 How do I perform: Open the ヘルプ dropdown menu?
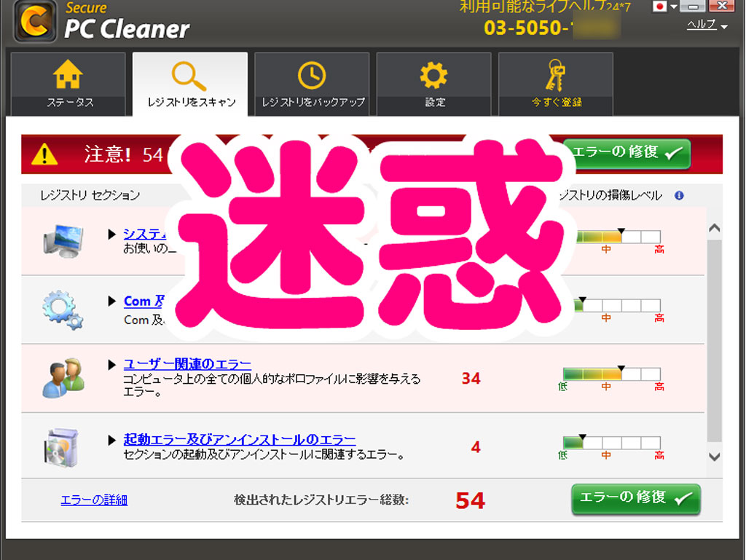[707, 25]
